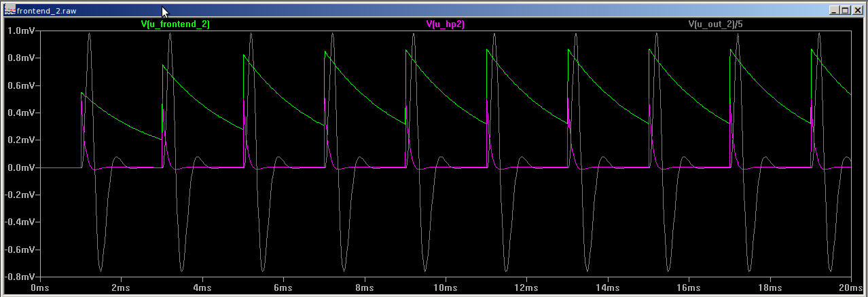Click the 0.4mV vertical axis label

[20, 113]
